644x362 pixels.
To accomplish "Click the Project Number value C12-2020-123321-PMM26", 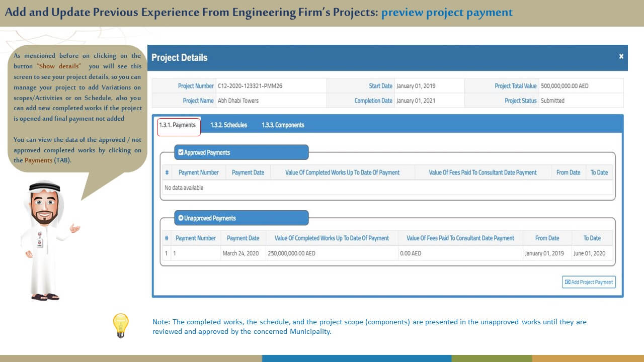I will click(x=250, y=86).
